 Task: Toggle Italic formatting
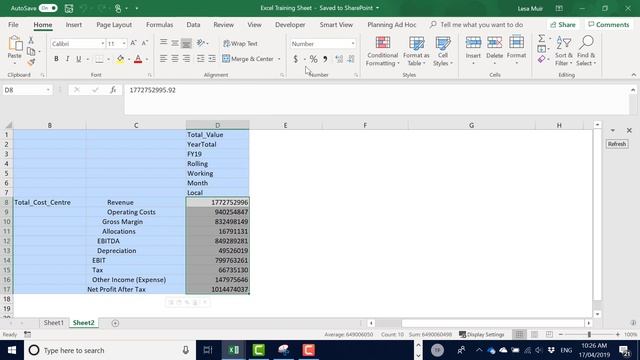click(67, 59)
